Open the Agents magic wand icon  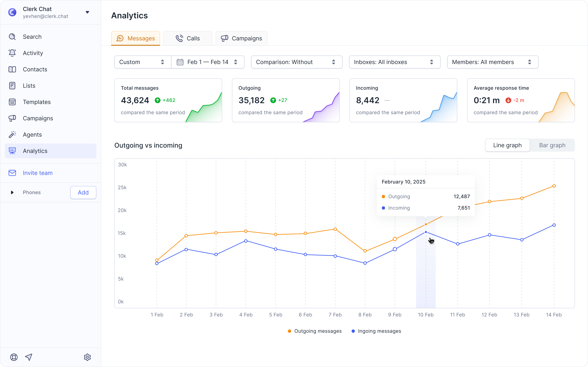pyautogui.click(x=12, y=135)
